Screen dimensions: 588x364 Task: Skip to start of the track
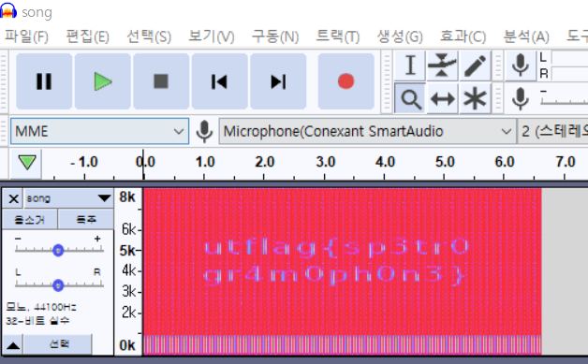point(220,81)
